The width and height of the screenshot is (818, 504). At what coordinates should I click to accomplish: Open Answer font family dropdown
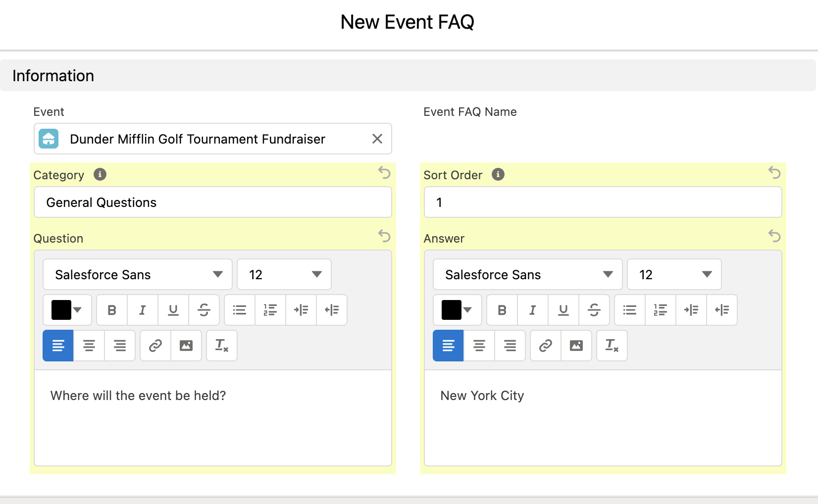click(528, 274)
